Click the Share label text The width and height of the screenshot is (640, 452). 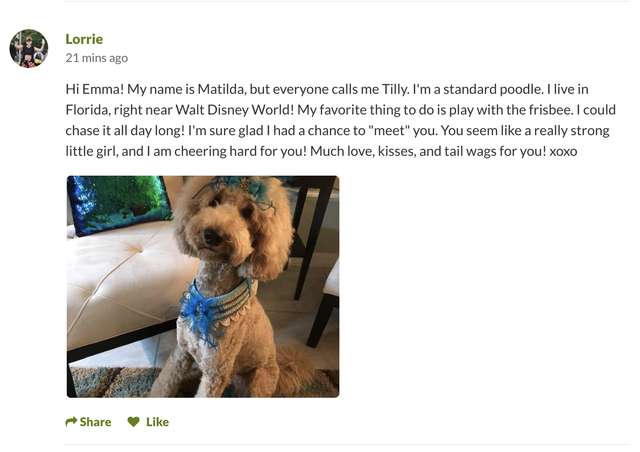coord(96,422)
